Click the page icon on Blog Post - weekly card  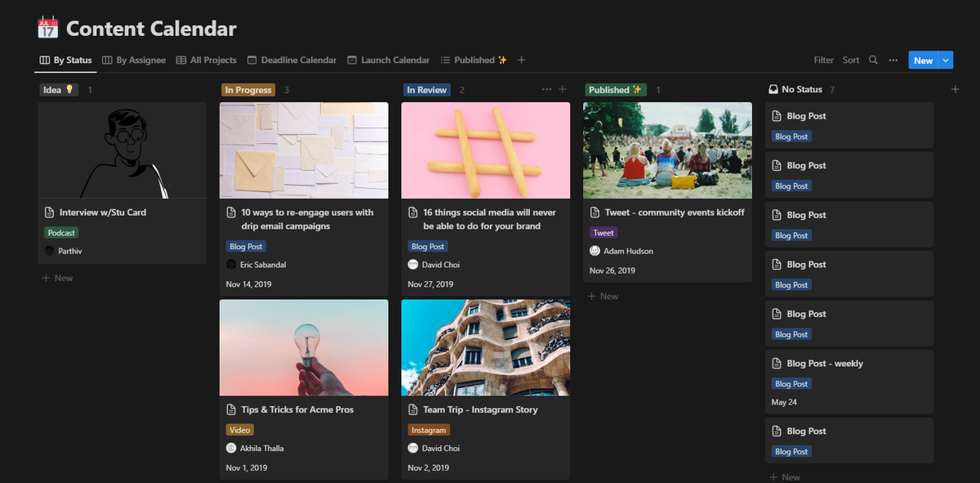point(777,364)
